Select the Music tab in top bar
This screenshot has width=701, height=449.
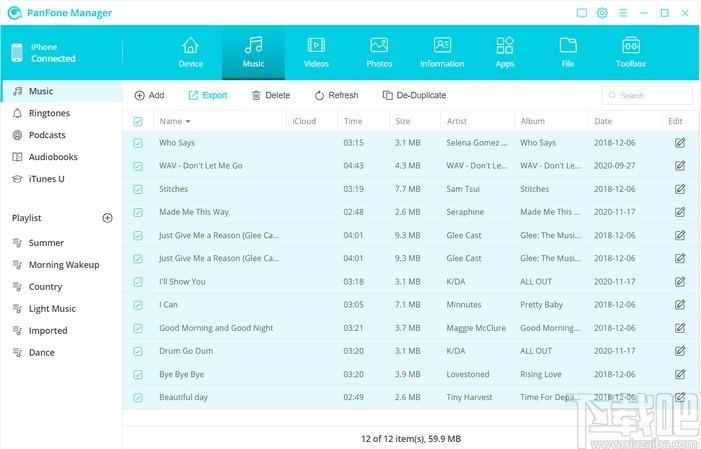[253, 53]
